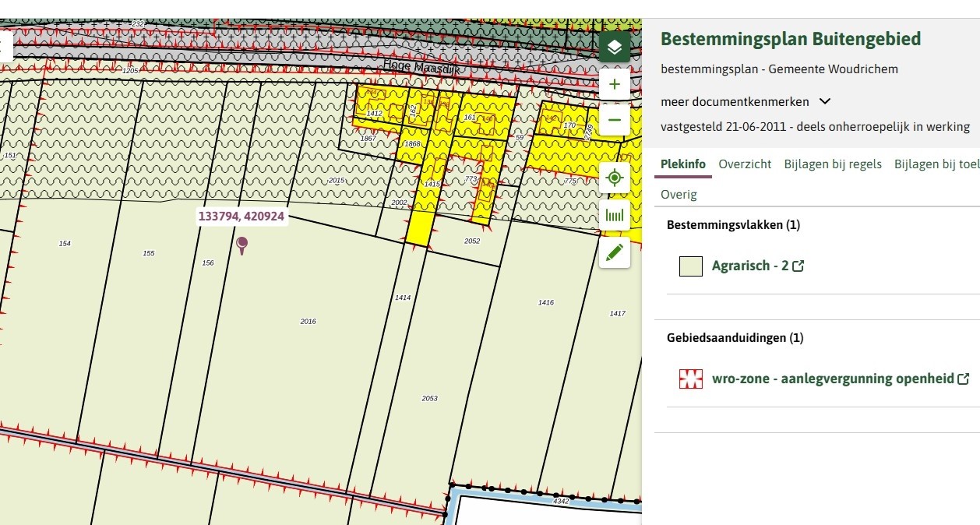Follow wro-zone aanlegvergunning openheid link
980x525 pixels.
coord(833,379)
